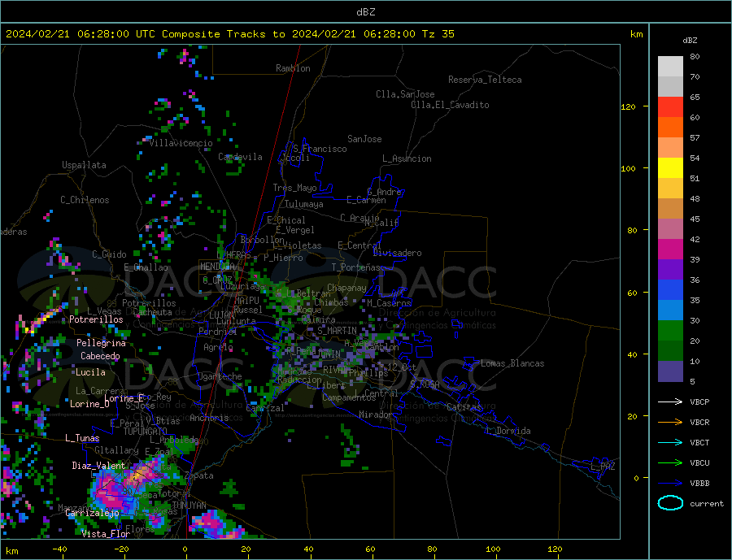Pick the bright green 20-30 dBZ band

(670, 331)
